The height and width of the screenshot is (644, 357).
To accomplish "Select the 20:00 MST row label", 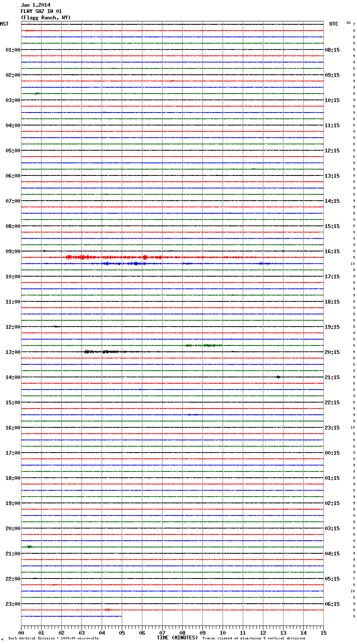I will pos(13,529).
